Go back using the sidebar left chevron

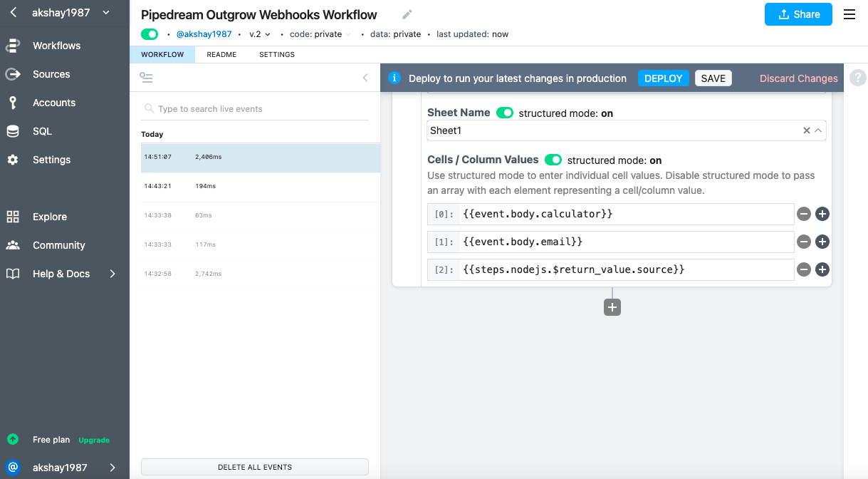click(x=14, y=12)
